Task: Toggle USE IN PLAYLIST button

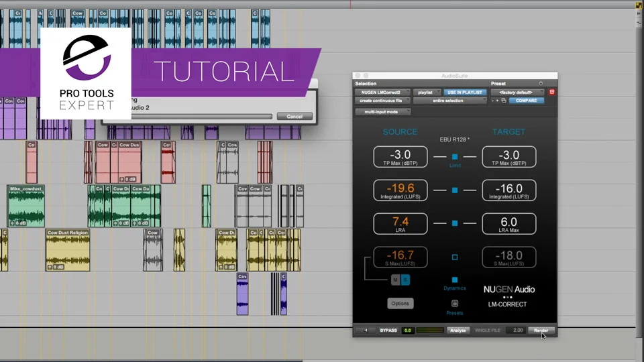Action: point(465,93)
